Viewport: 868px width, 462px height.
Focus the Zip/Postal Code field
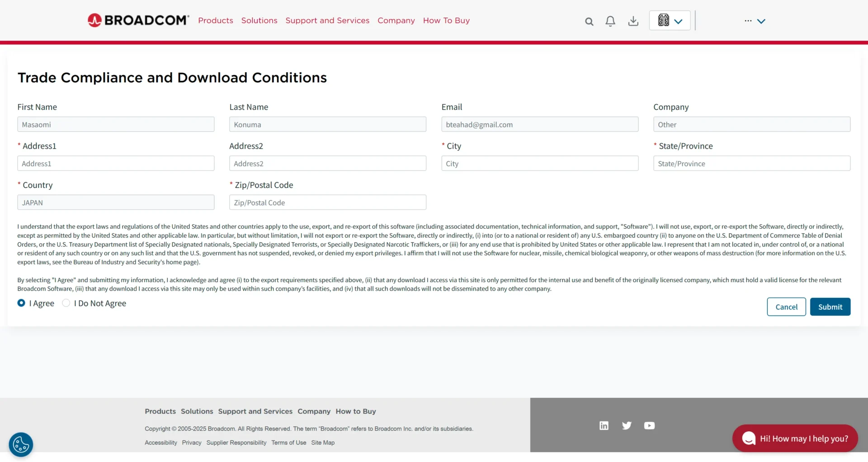click(328, 202)
